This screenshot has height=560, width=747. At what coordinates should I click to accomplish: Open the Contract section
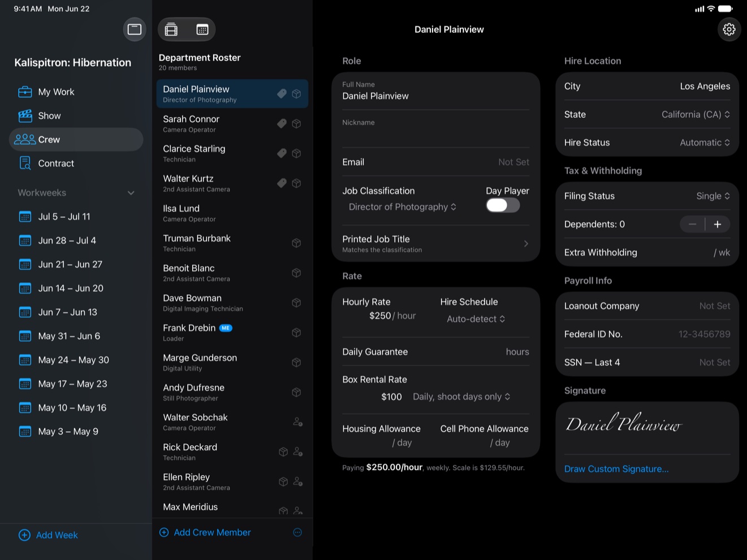point(76,163)
